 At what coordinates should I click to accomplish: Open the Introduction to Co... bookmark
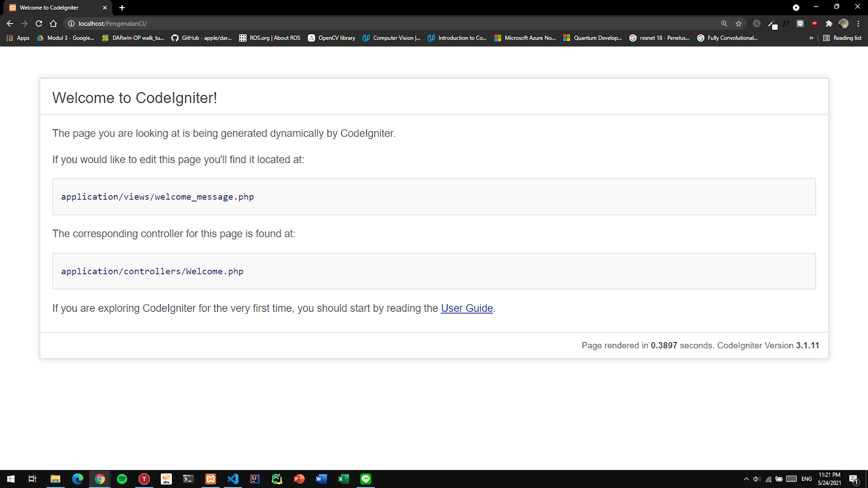457,38
